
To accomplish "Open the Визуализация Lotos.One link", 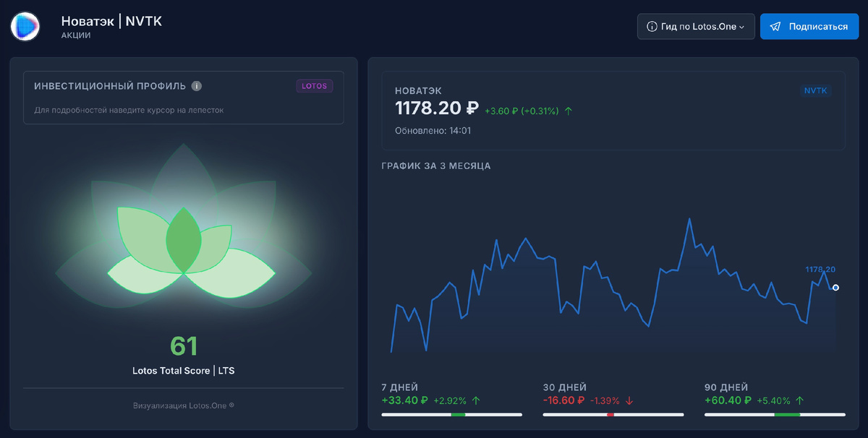I will (184, 405).
